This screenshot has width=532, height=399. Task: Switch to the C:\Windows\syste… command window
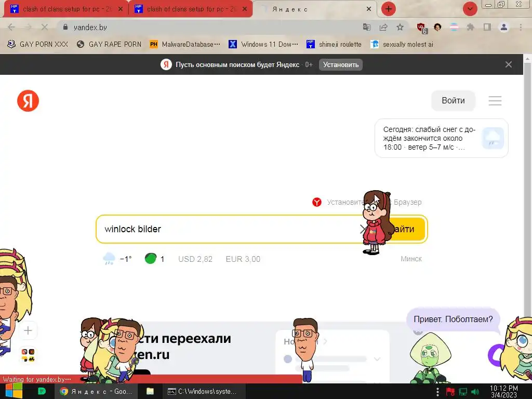click(203, 391)
